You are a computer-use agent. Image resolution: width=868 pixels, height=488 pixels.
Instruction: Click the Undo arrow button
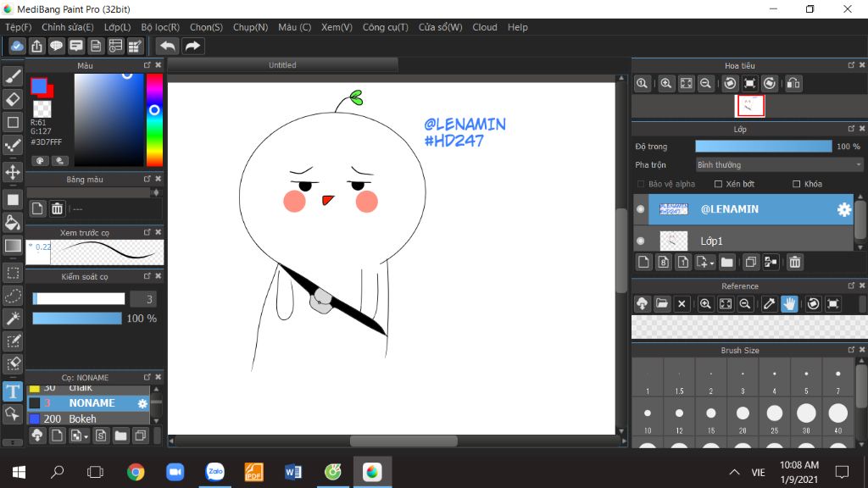coord(168,46)
